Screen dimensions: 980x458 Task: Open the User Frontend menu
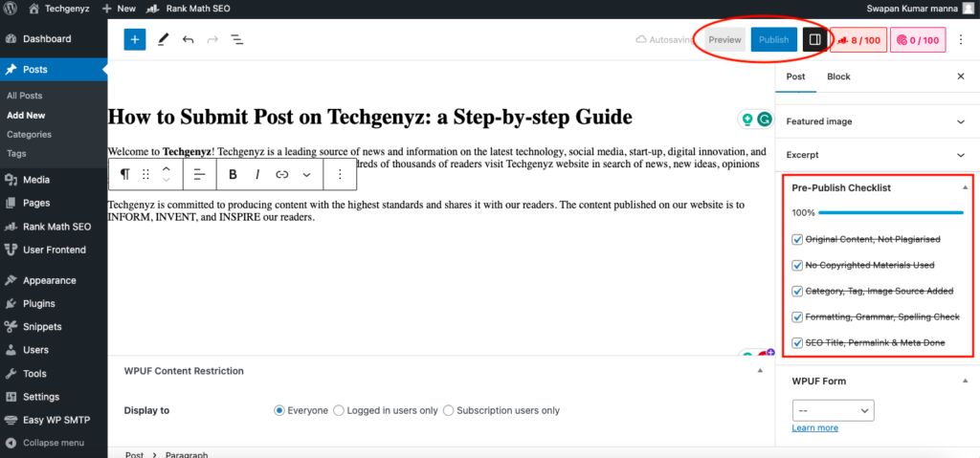tap(54, 250)
